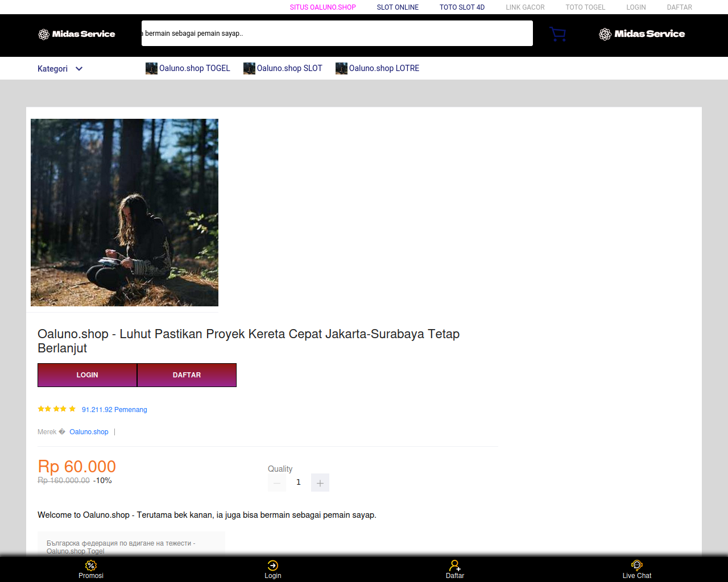Click the Welcome to Oaluno.shop description text

(207, 515)
